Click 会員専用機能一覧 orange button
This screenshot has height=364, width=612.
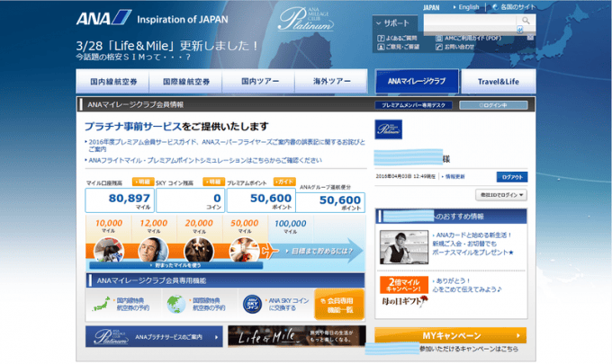[339, 305]
